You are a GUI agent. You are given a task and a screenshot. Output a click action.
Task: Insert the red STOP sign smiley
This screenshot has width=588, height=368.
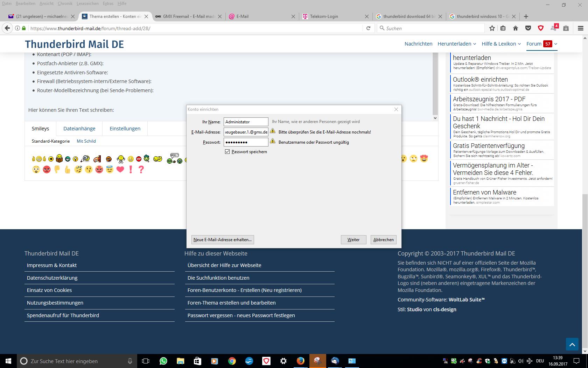[139, 159]
